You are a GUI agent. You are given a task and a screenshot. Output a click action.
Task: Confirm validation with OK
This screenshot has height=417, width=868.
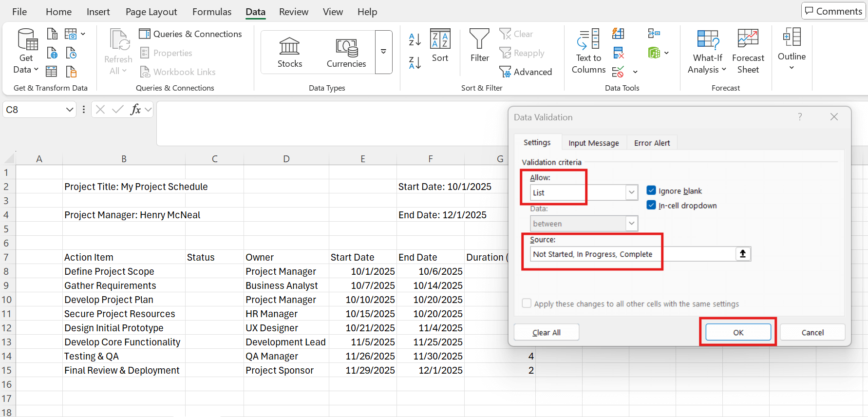(738, 332)
